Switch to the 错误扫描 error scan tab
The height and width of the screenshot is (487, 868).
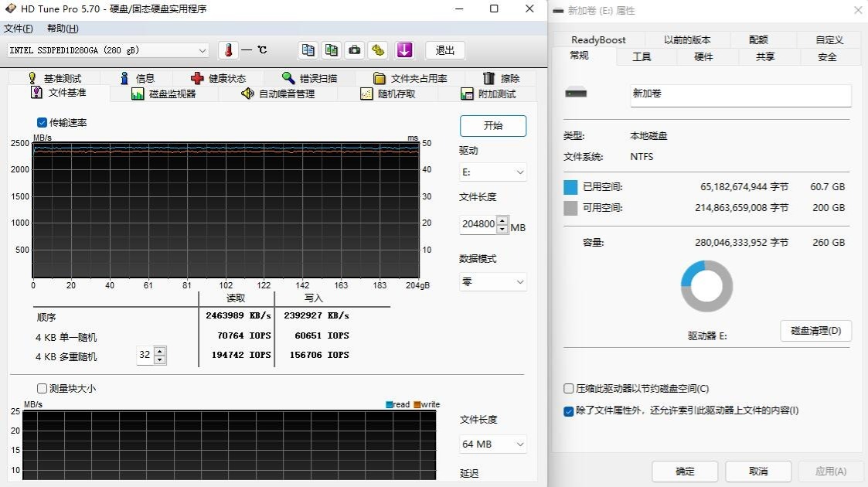pyautogui.click(x=309, y=78)
